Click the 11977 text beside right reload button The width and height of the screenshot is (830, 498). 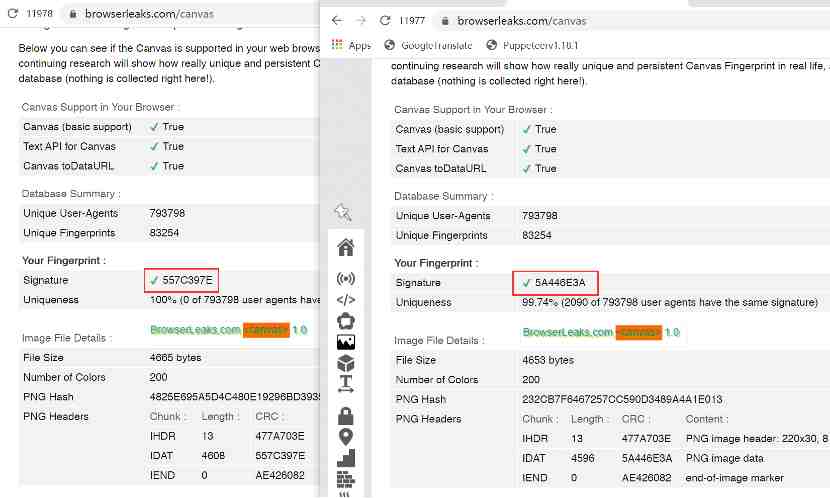click(412, 21)
